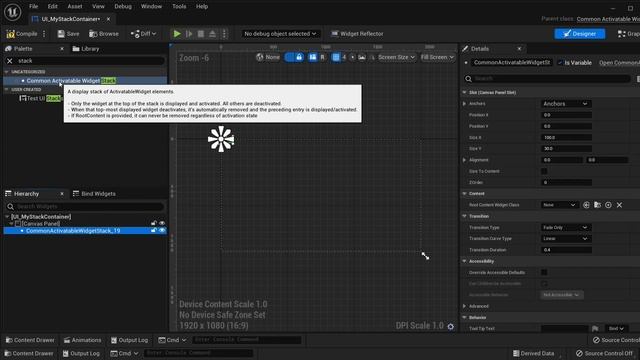The width and height of the screenshot is (640, 360).
Task: Click the frame-advance play button
Action: click(x=189, y=34)
